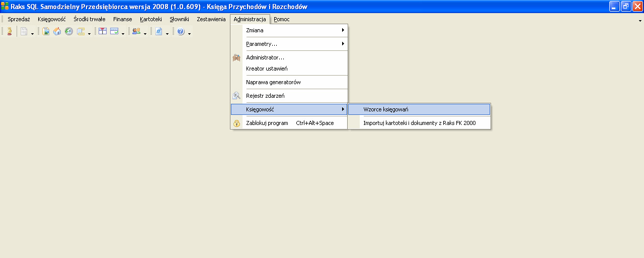Click the clipboard with picture toolbar icon

pos(46,31)
